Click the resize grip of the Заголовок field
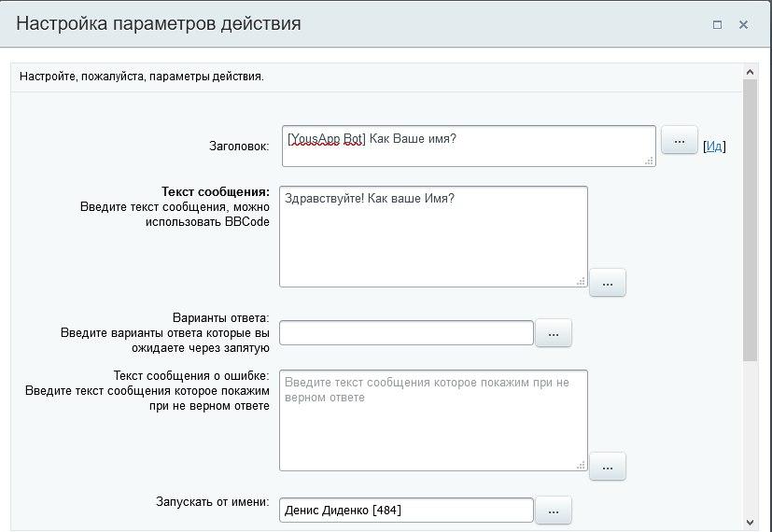The width and height of the screenshot is (772, 532). pos(649,161)
